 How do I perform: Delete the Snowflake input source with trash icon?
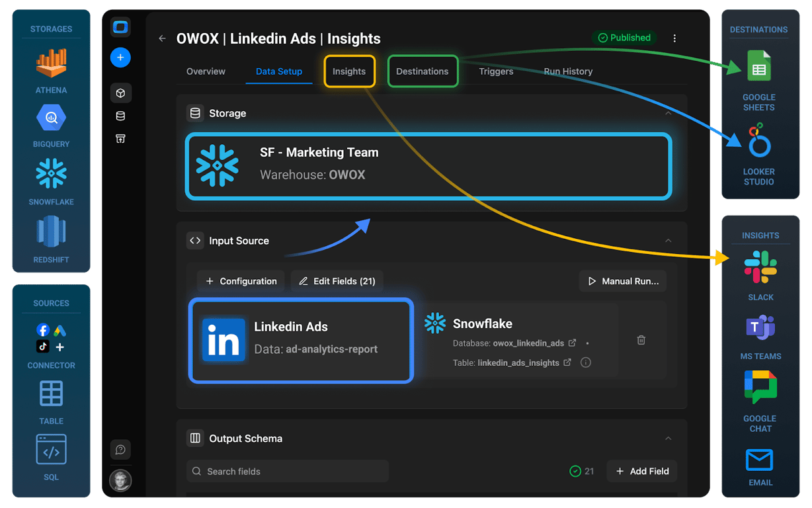(641, 340)
